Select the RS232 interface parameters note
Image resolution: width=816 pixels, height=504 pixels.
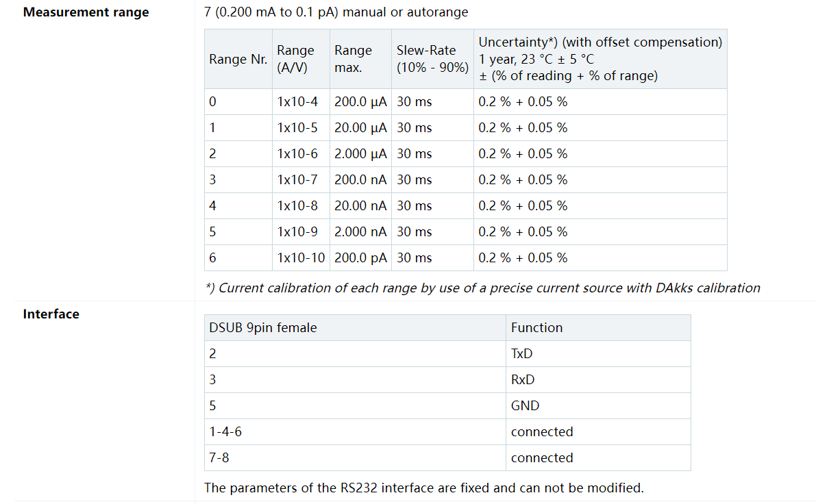pos(423,488)
